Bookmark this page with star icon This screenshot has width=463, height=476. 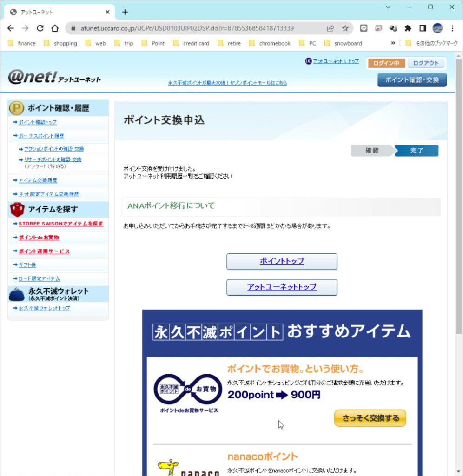pos(345,28)
